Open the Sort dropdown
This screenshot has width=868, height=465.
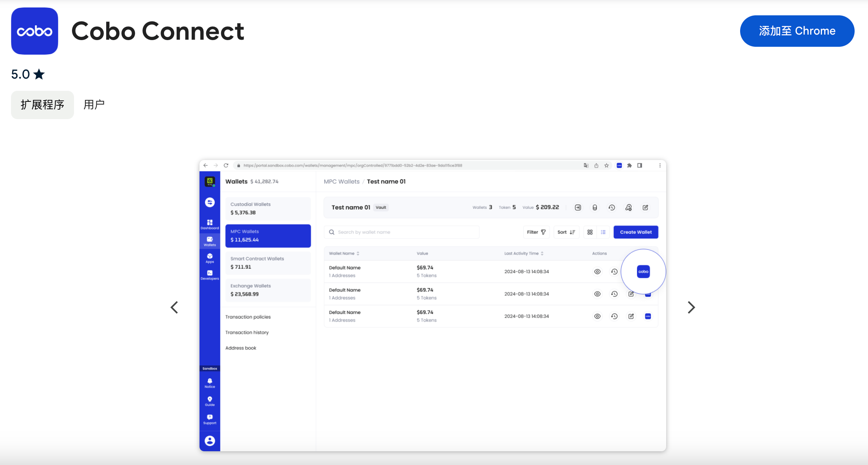point(566,232)
